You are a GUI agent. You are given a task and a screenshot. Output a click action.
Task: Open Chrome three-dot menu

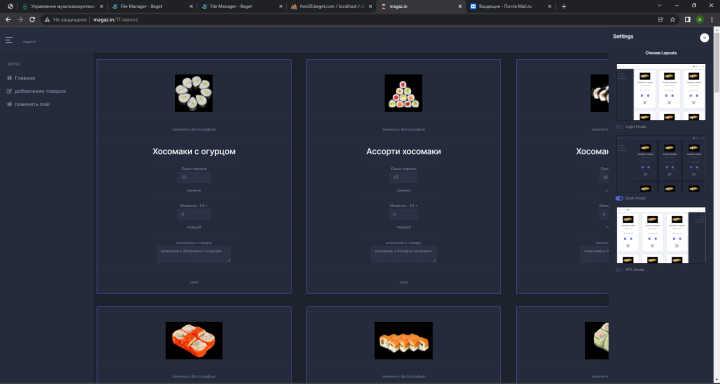pyautogui.click(x=711, y=19)
